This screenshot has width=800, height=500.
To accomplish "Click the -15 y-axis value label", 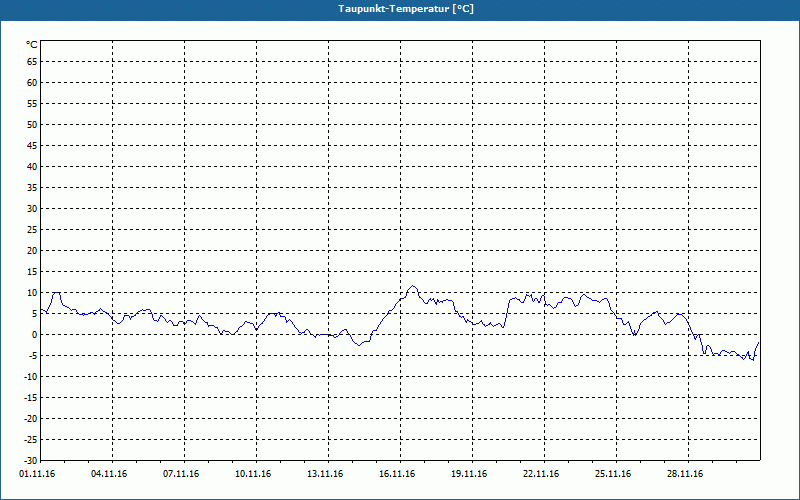I will [30, 398].
